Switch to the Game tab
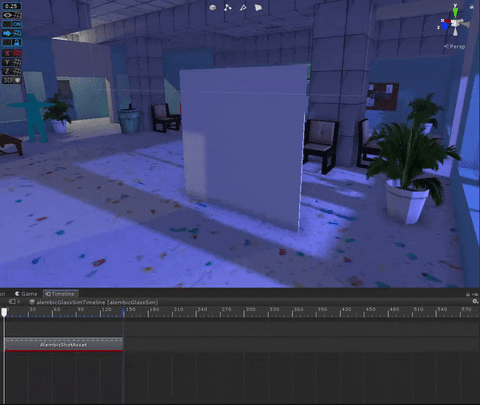 point(26,294)
